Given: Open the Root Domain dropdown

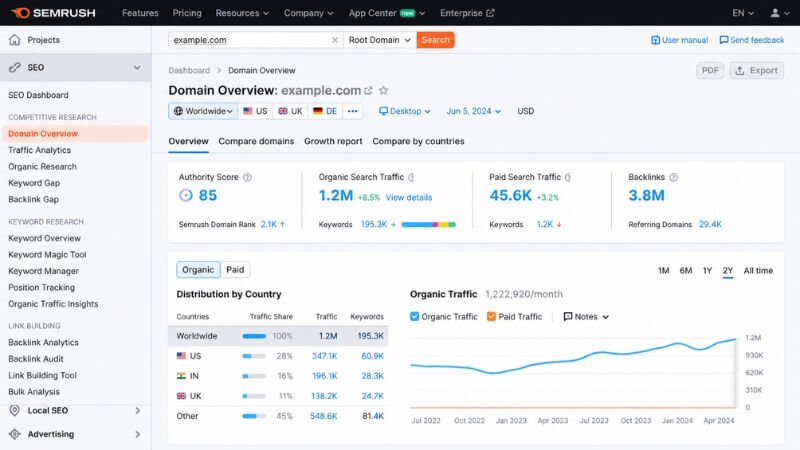Looking at the screenshot, I should (x=380, y=40).
